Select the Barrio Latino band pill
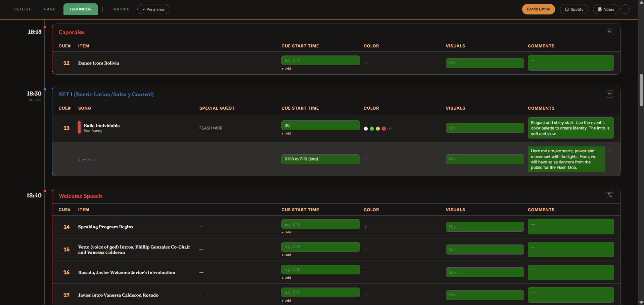Image resolution: width=644 pixels, height=305 pixels. (538, 9)
